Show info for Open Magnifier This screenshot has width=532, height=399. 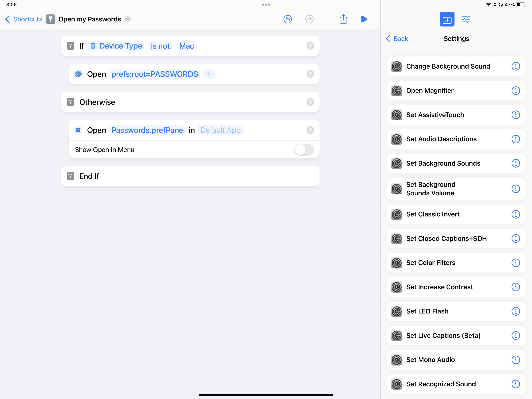click(515, 90)
